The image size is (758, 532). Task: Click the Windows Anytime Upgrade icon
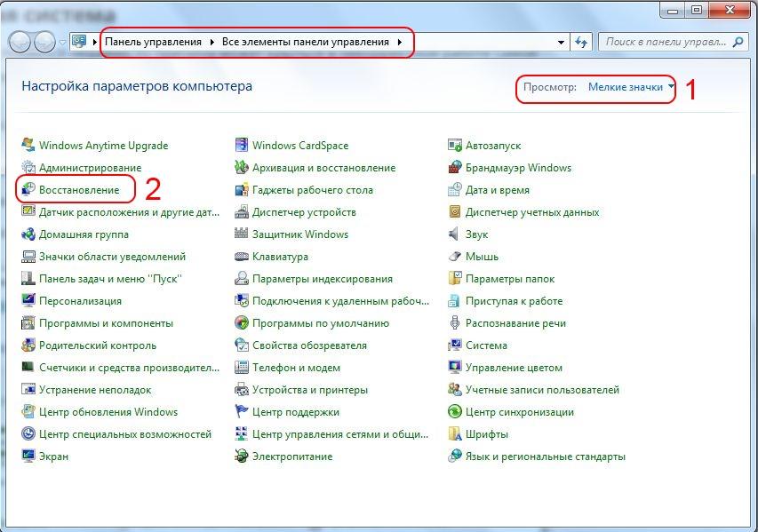(28, 145)
